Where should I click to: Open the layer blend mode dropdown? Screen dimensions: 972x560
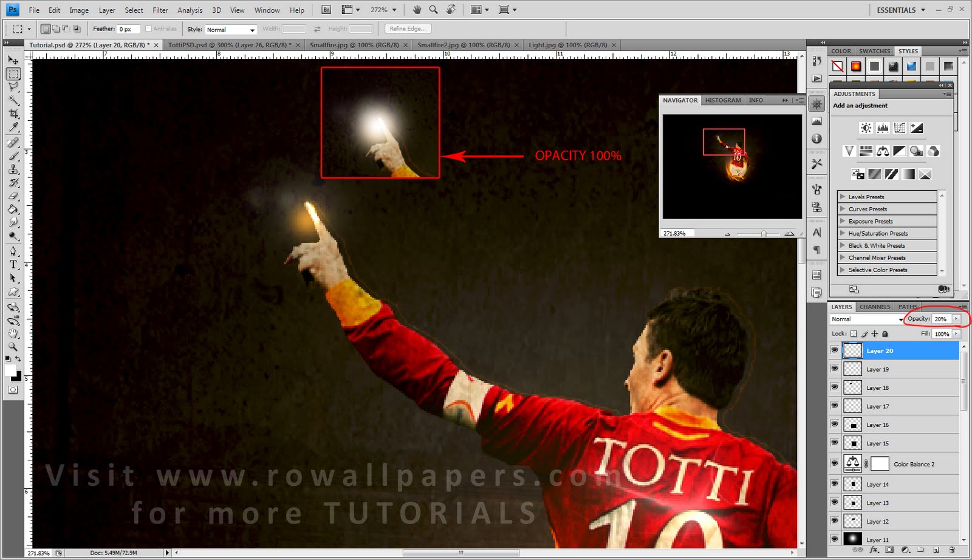(867, 319)
